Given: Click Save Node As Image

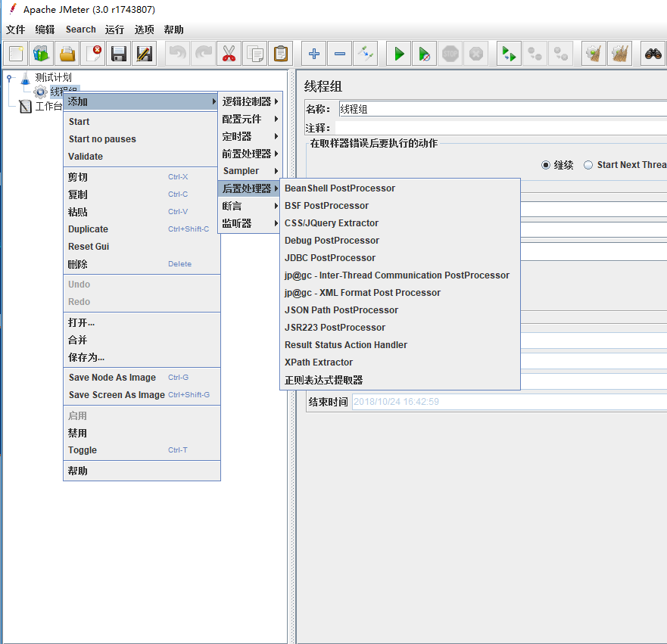Looking at the screenshot, I should (142, 378).
